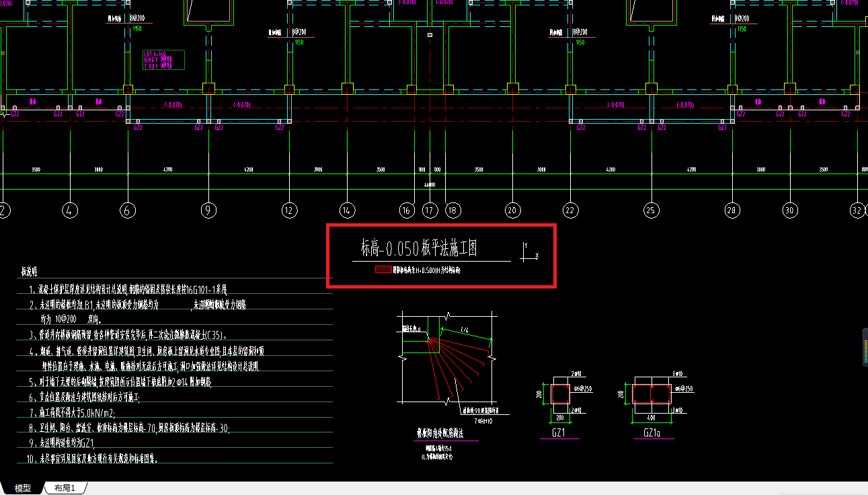The image size is (868, 495).
Task: Select grid axis bubble 30
Action: coord(790,211)
